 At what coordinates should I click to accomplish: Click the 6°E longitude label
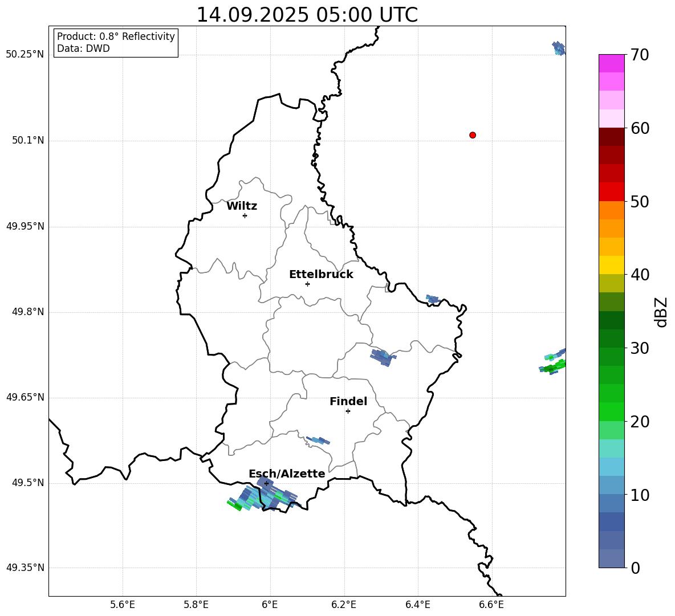(x=270, y=605)
